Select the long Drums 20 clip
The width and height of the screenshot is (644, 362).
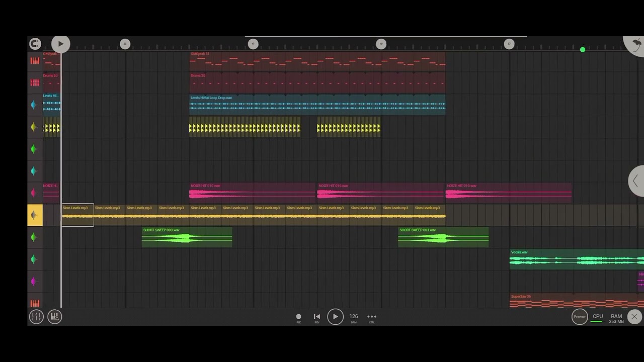tap(317, 83)
